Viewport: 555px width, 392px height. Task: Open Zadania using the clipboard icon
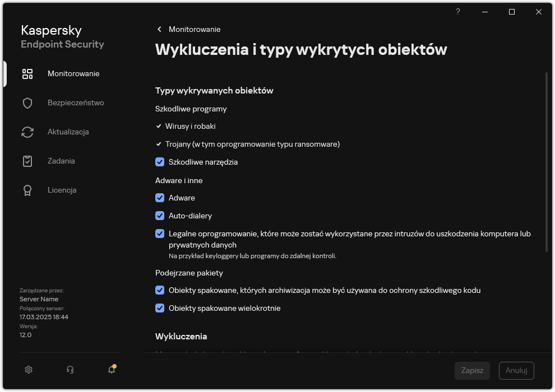click(27, 161)
